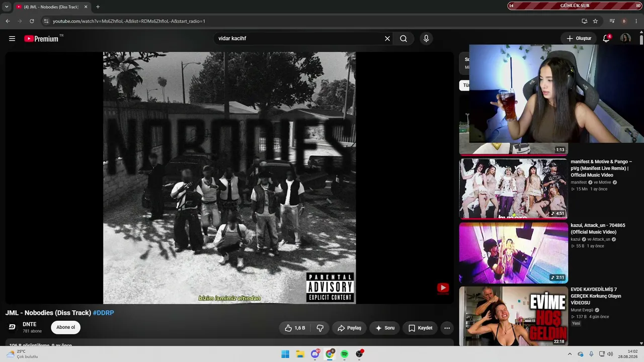Open the video description box with view count

pos(229,343)
